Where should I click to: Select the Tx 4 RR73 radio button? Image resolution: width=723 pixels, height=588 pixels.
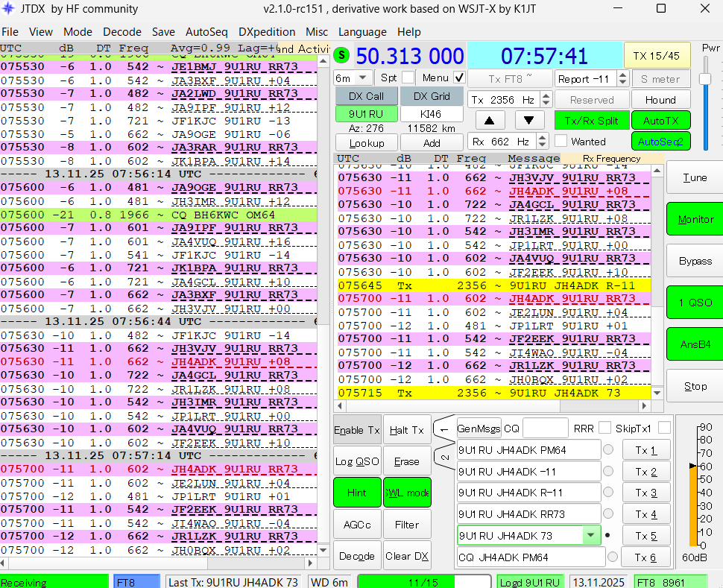(x=608, y=514)
